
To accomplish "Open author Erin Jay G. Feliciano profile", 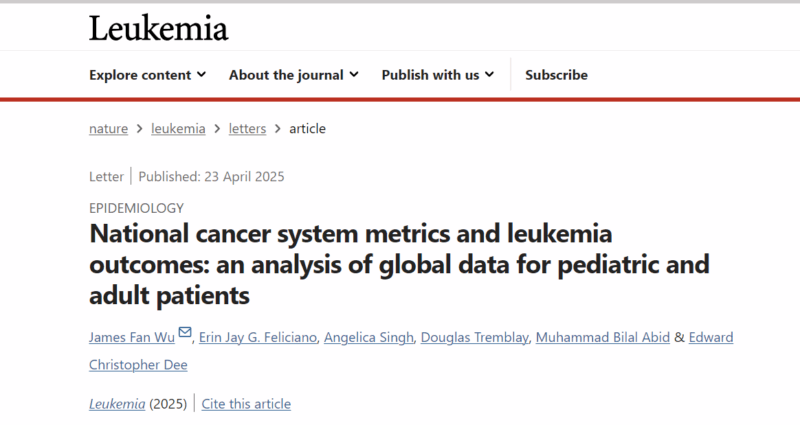I will click(x=258, y=337).
